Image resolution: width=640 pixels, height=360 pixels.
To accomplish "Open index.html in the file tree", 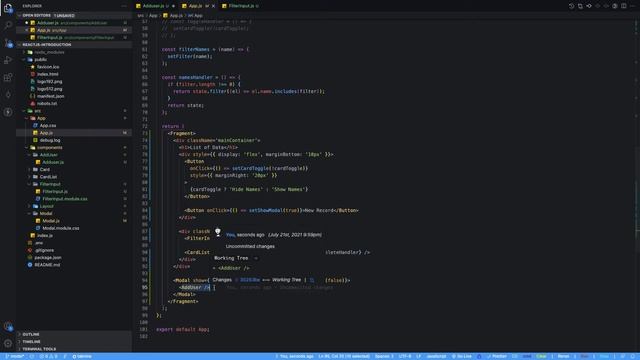I will (74, 74).
